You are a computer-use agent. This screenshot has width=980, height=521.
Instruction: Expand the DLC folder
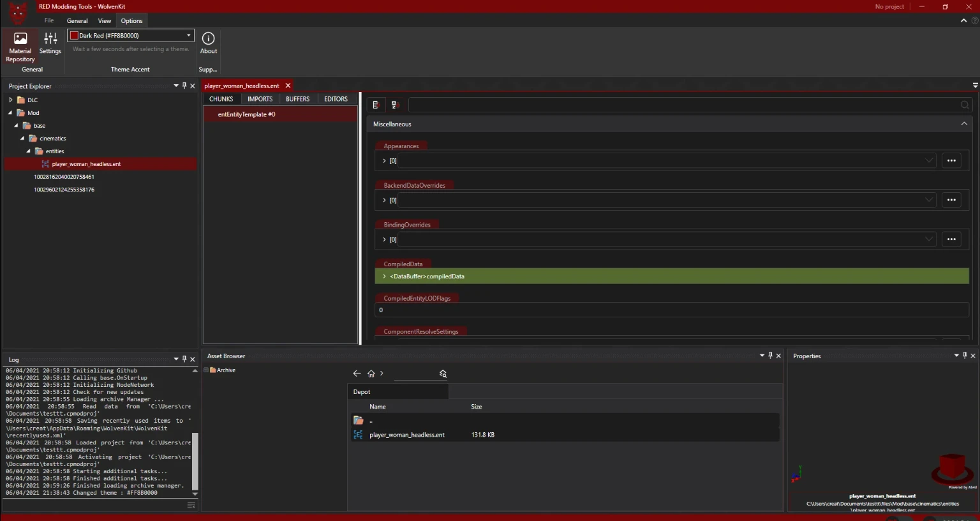(x=10, y=100)
